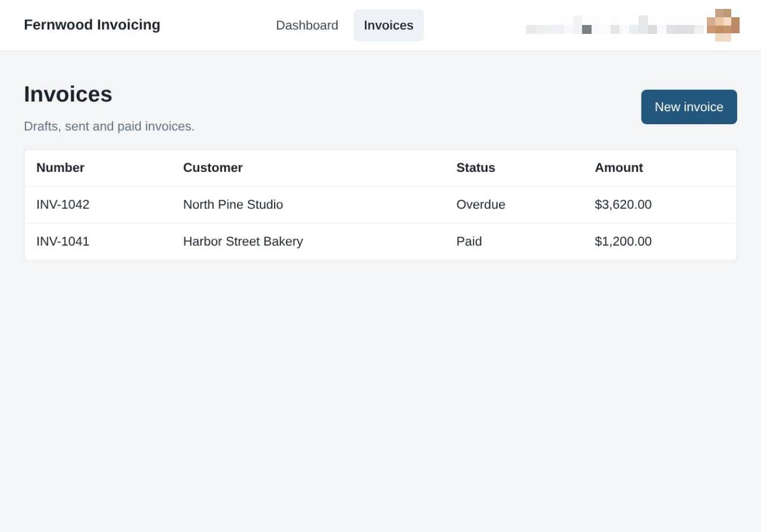This screenshot has height=532, width=761.
Task: Click the Customer column header
Action: 213,168
